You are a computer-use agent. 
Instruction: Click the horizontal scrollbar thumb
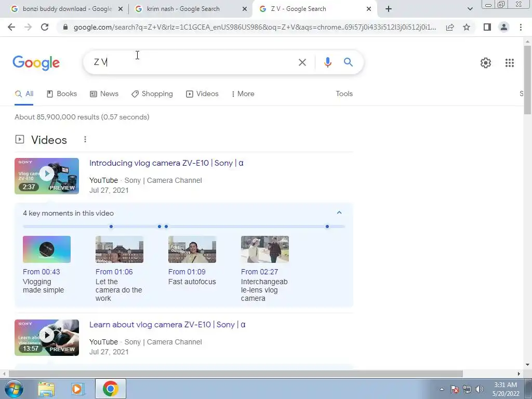236,374
